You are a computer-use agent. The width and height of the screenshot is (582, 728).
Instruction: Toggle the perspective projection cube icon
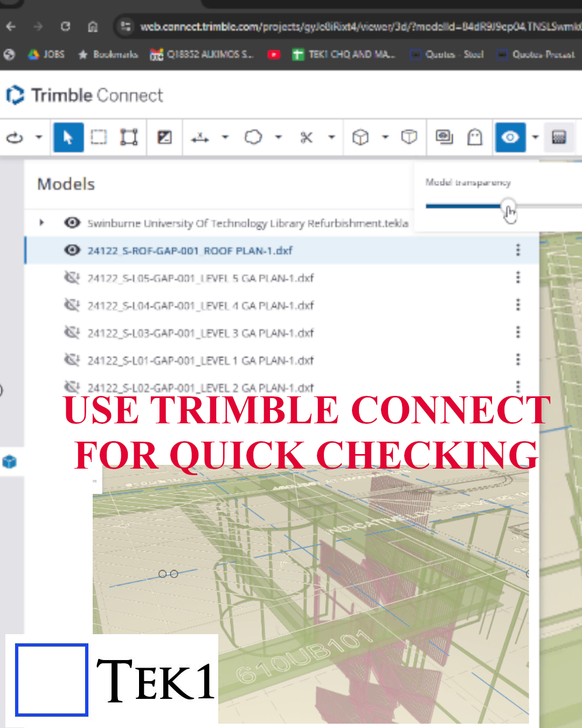pyautogui.click(x=410, y=138)
